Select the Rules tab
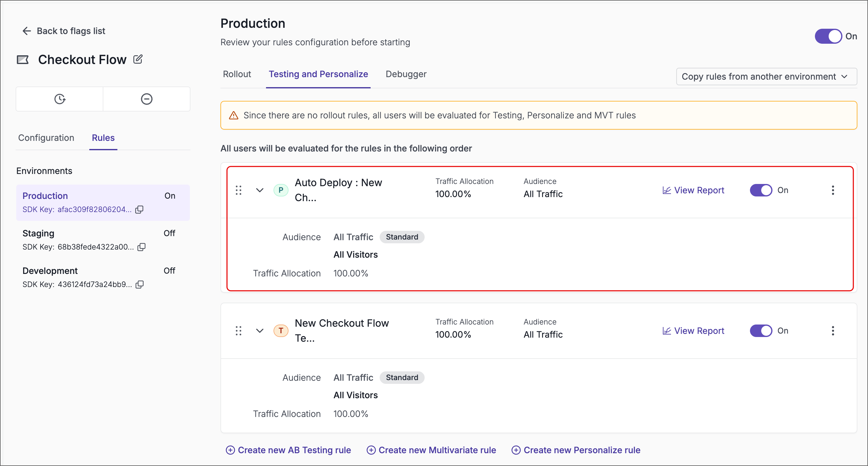Screen dimensions: 868x466 (x=103, y=138)
